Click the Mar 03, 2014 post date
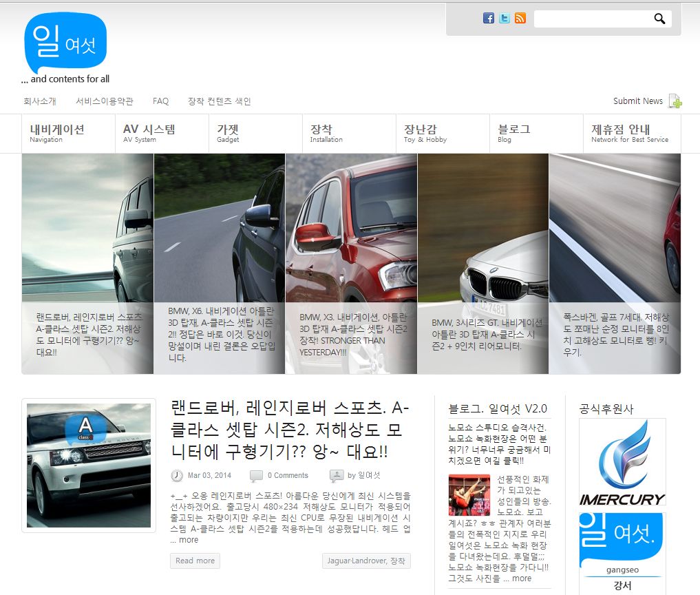Viewport: 700px width, 595px height. (209, 476)
